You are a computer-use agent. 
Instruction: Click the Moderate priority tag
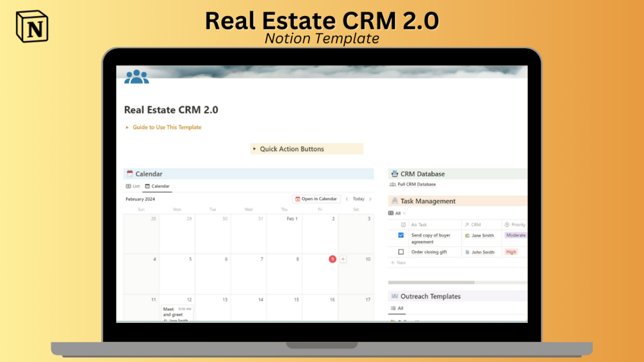pyautogui.click(x=515, y=235)
